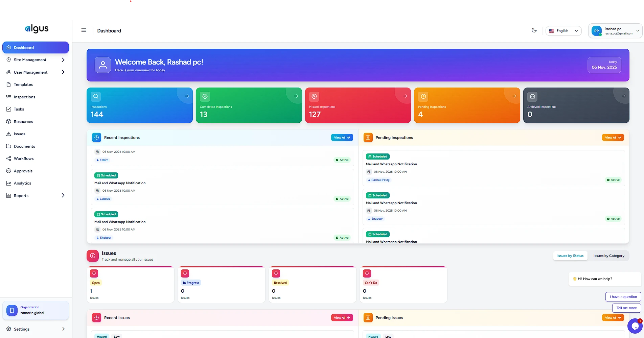Click the zamorin global organization card
Screen dimensions: 644x338
tap(36, 310)
